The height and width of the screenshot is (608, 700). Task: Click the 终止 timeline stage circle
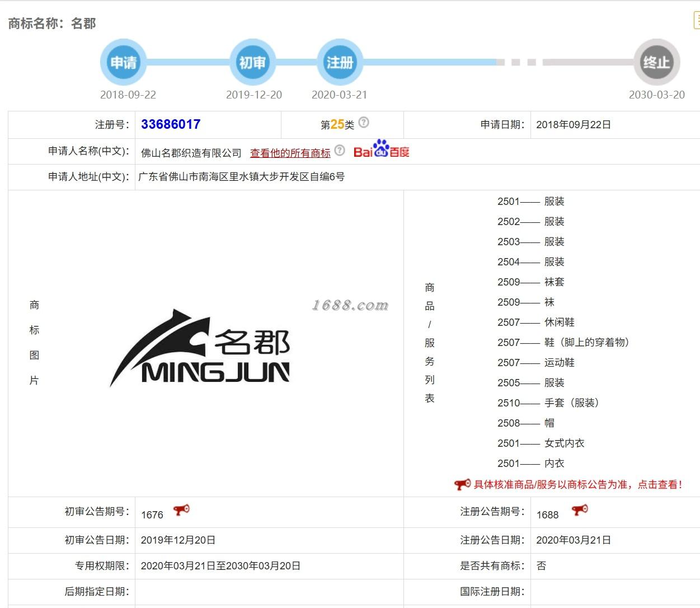pyautogui.click(x=657, y=62)
